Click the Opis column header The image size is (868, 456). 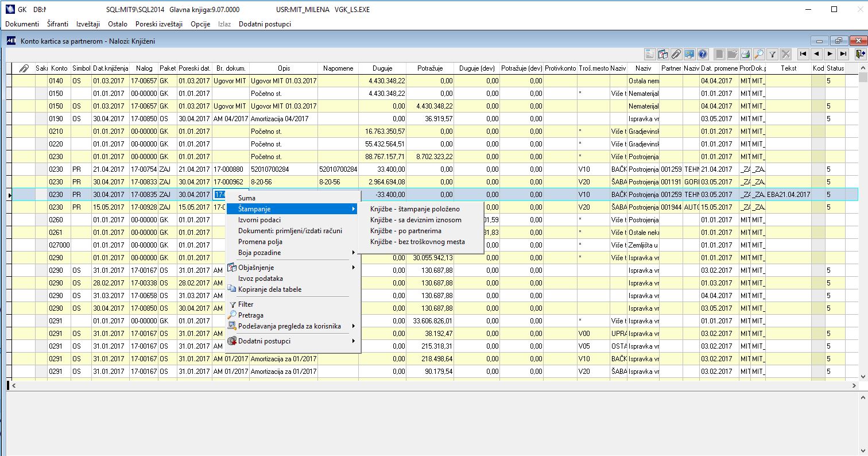point(284,68)
